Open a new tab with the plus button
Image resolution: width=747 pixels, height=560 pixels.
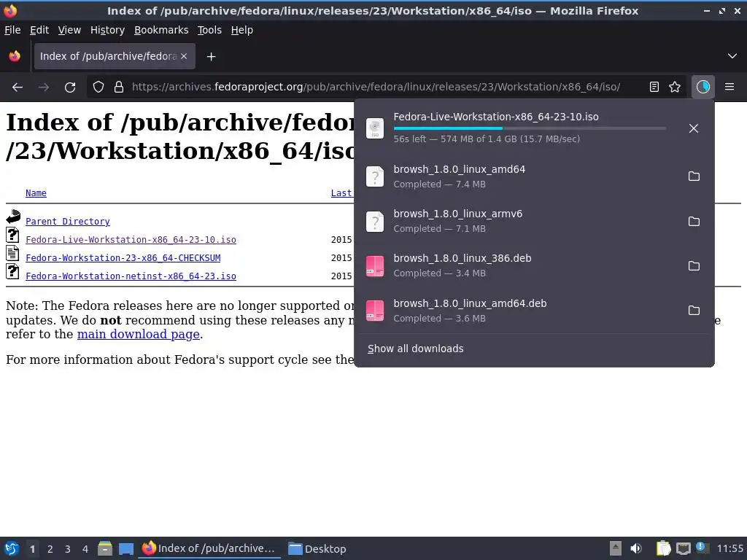tap(211, 57)
